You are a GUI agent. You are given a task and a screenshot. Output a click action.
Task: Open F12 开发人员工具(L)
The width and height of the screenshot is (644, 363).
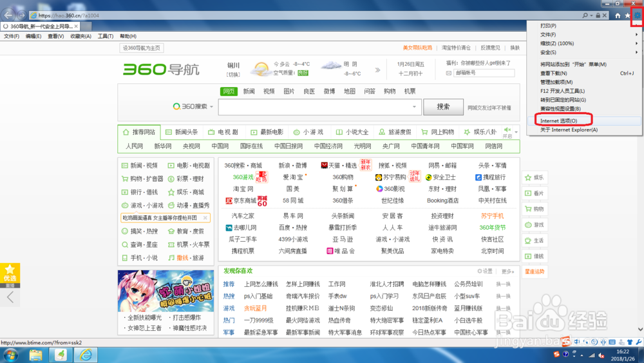point(585,91)
